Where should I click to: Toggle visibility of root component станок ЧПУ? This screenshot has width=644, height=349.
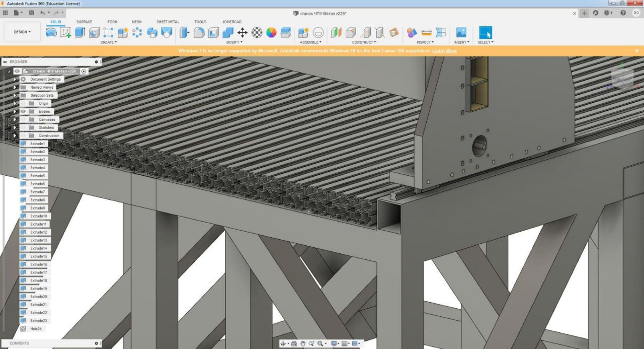pyautogui.click(x=17, y=71)
